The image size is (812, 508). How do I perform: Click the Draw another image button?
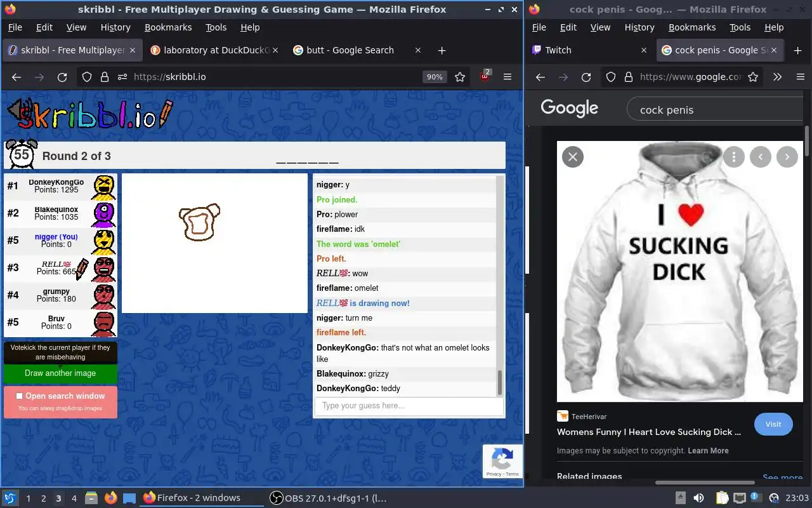[60, 373]
